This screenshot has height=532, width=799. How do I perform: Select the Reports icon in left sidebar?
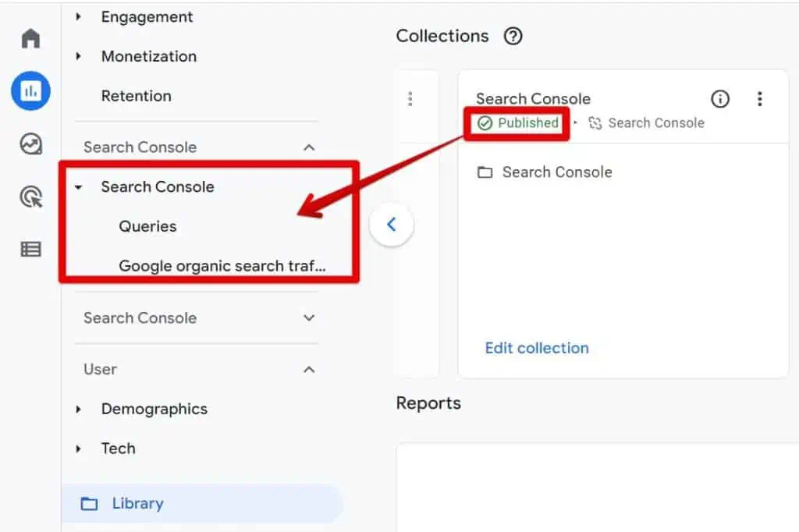tap(30, 90)
